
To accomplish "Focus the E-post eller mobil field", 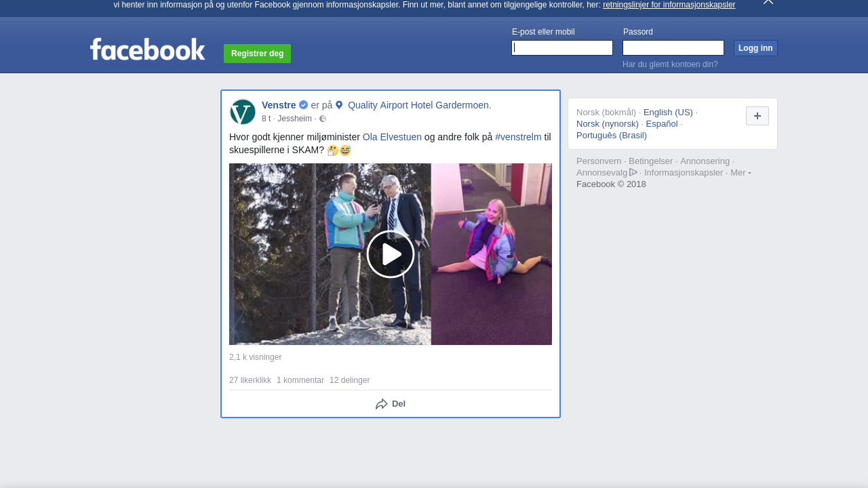I will click(x=562, y=47).
